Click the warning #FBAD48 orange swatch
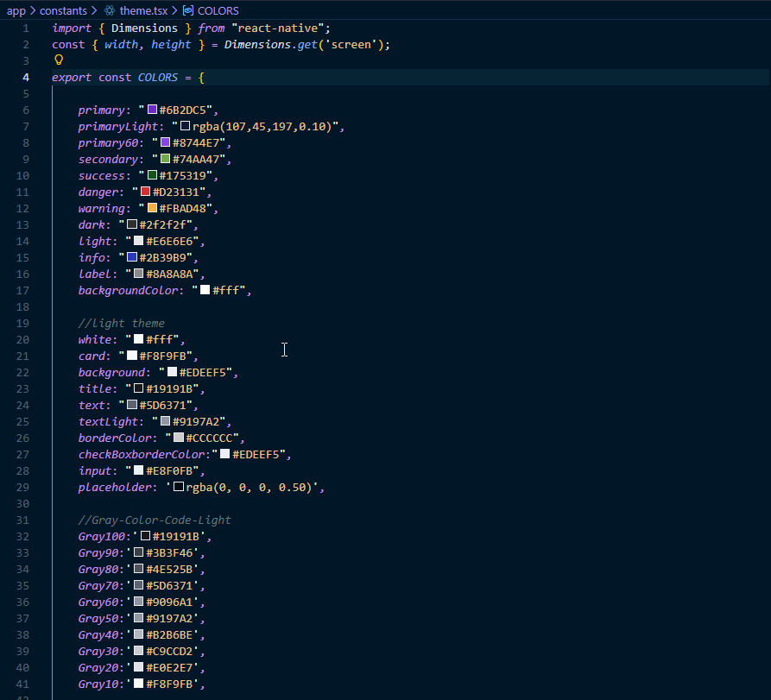The height and width of the screenshot is (700, 771). point(152,209)
